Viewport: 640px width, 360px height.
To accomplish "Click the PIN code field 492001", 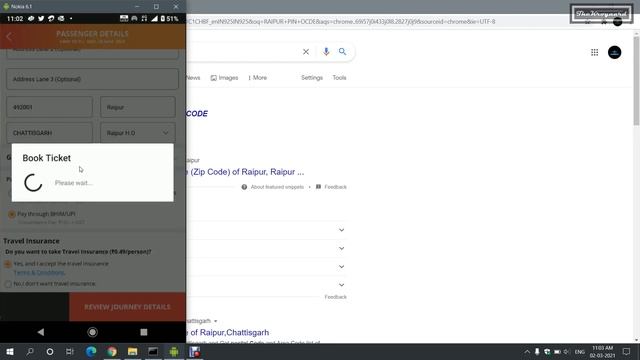I will 49,107.
